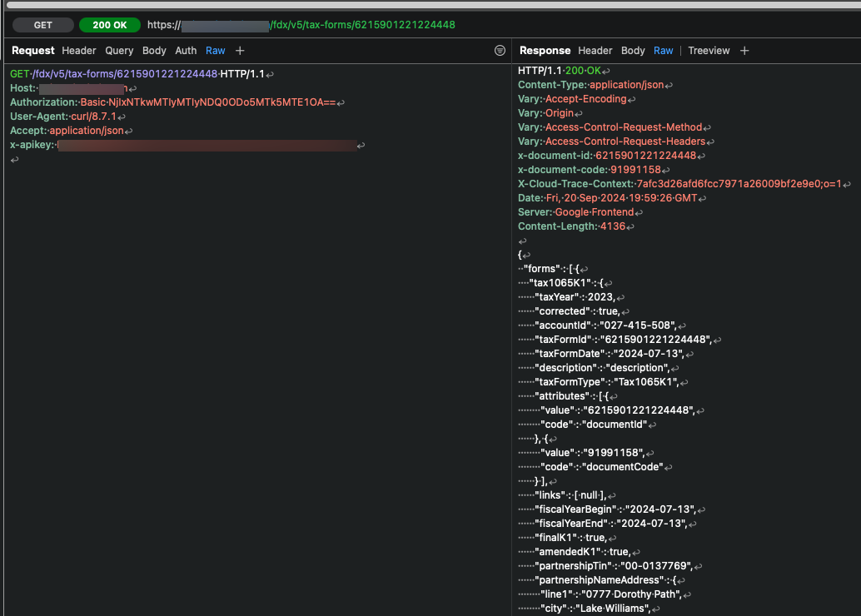The image size is (861, 616).
Task: Open the Response Body tab
Action: (633, 51)
